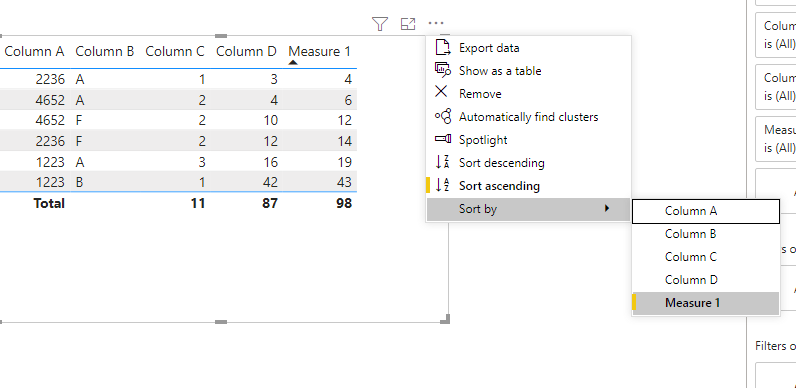The height and width of the screenshot is (388, 796).
Task: Click the Column C table header
Action: tap(175, 51)
